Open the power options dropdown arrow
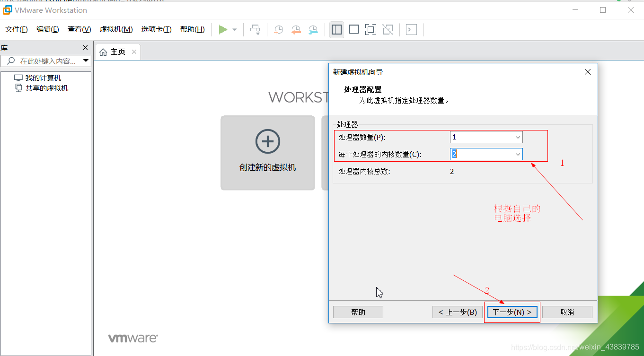This screenshot has width=644, height=356. tap(235, 30)
